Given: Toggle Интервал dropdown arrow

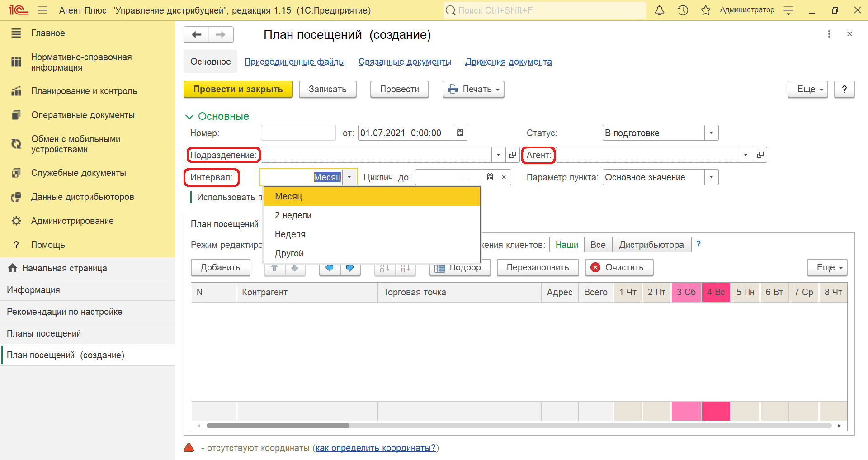Looking at the screenshot, I should click(349, 177).
